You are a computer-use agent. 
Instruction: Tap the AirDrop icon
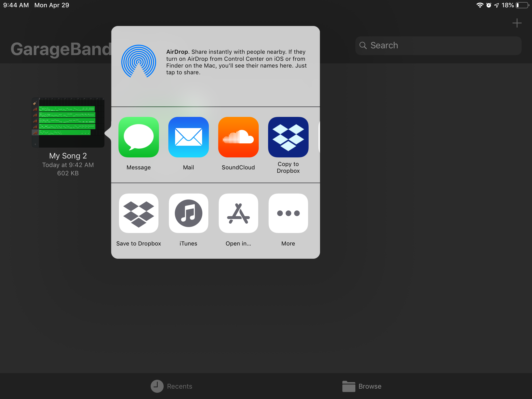click(x=139, y=61)
